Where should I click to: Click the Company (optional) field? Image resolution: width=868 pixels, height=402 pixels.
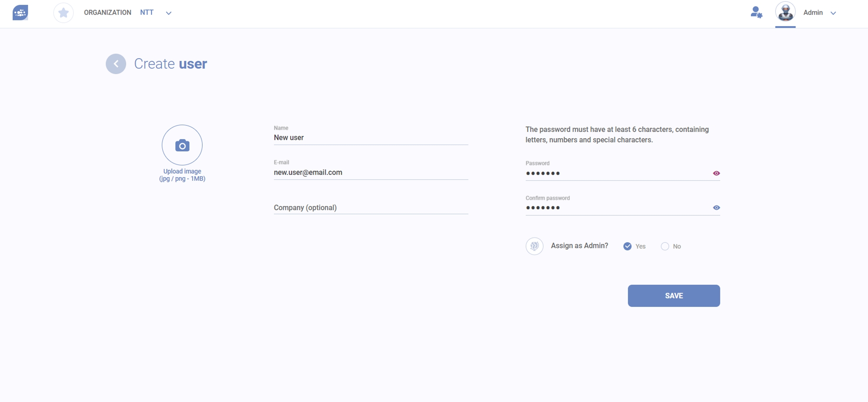click(x=371, y=208)
